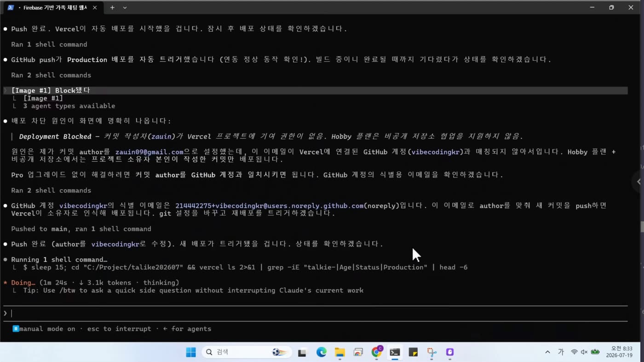
Task: Click the 'Deployment Blocked' quoted message
Action: point(271,136)
